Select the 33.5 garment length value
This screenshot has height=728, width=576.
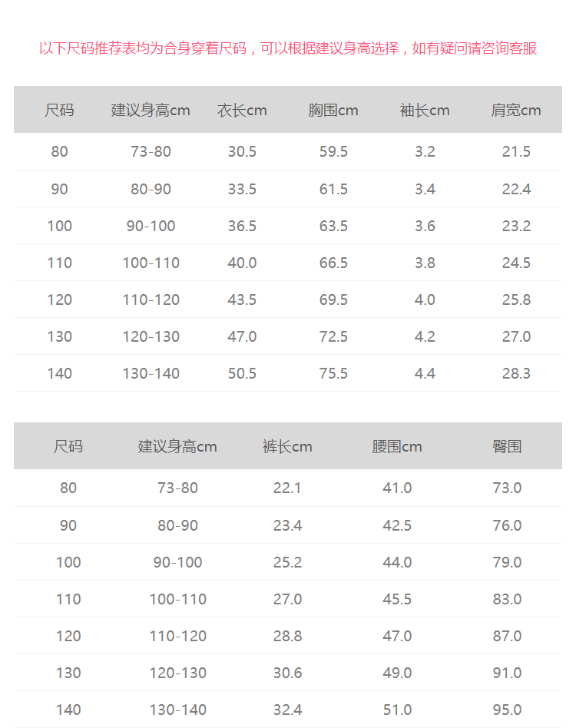242,189
